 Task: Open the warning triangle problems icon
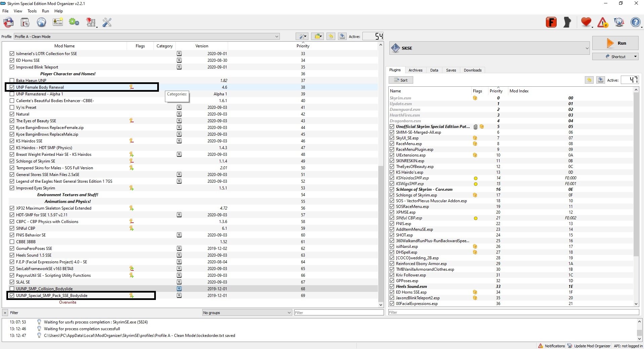(x=603, y=23)
